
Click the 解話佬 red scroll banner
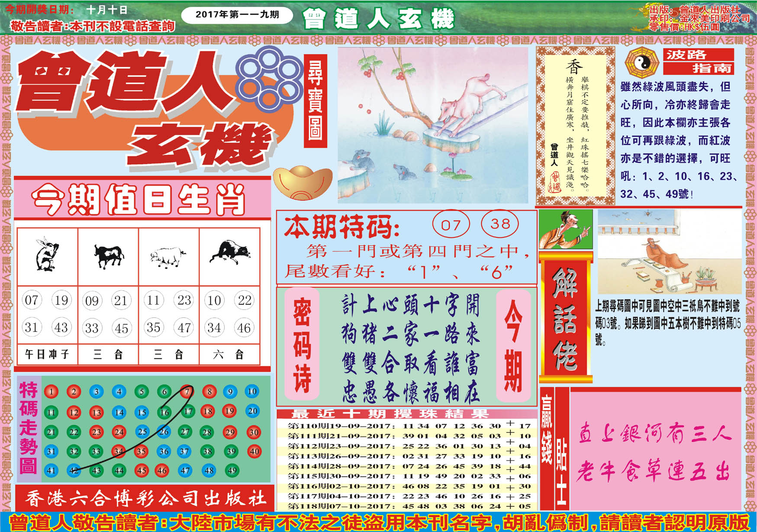coord(566,318)
